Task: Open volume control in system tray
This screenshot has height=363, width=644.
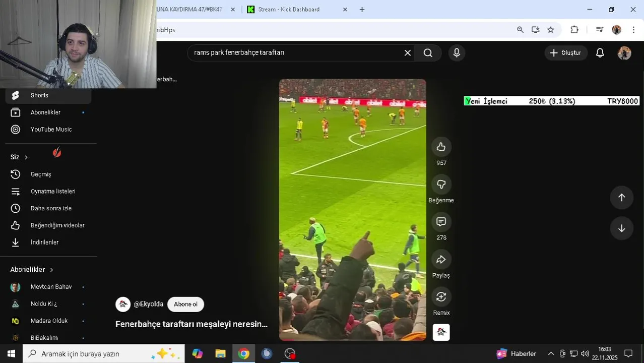Action: (x=585, y=353)
